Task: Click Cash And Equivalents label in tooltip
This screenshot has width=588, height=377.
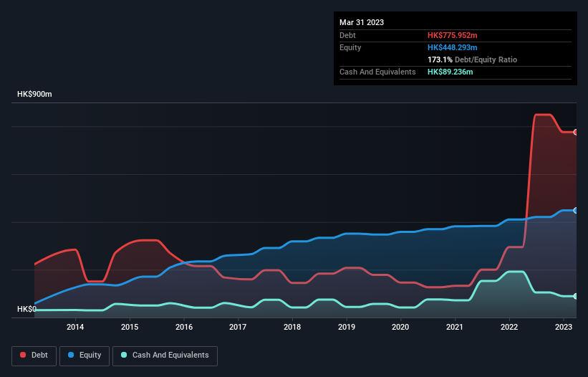Action: point(377,72)
